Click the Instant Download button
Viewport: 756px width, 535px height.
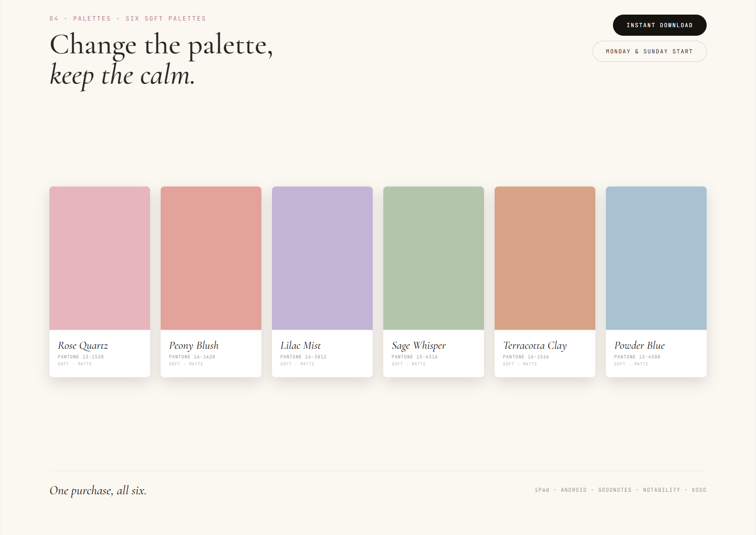click(x=659, y=25)
